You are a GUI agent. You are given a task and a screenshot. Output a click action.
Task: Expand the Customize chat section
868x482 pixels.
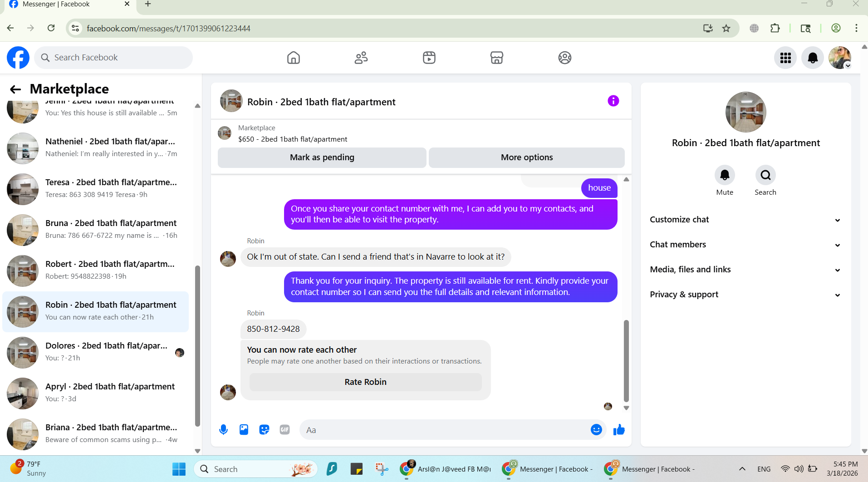[745, 220]
